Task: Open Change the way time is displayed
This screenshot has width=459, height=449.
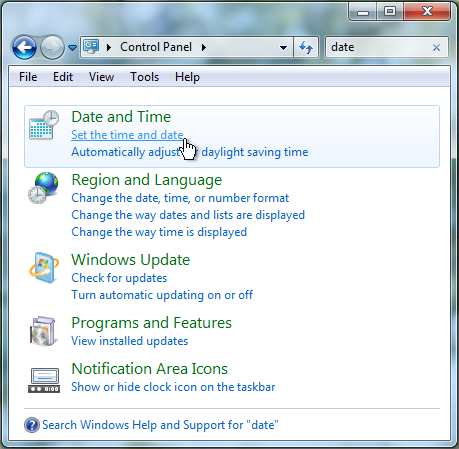Action: pyautogui.click(x=159, y=232)
